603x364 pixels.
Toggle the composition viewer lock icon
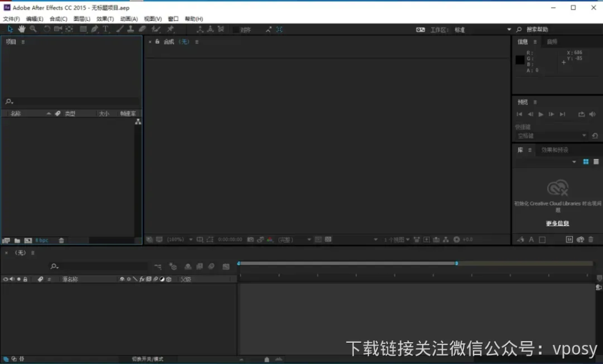(157, 42)
